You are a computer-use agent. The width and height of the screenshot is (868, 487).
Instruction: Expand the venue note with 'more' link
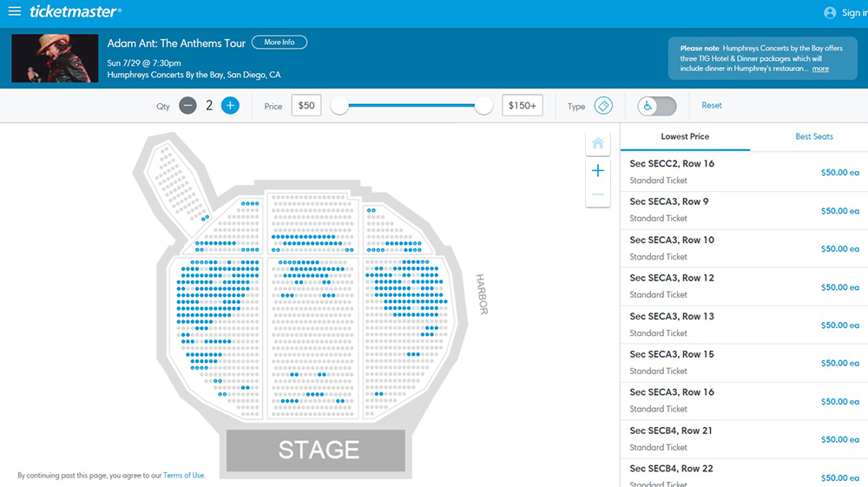pyautogui.click(x=820, y=69)
